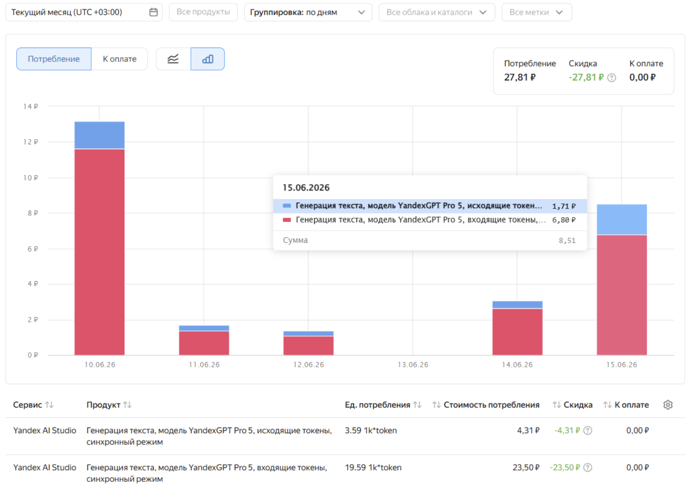Click the Все продукты filter button
This screenshot has width=691, height=487.
203,12
